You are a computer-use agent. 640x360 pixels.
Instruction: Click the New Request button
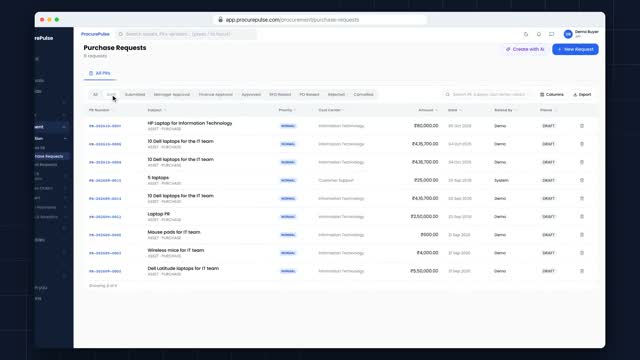575,49
